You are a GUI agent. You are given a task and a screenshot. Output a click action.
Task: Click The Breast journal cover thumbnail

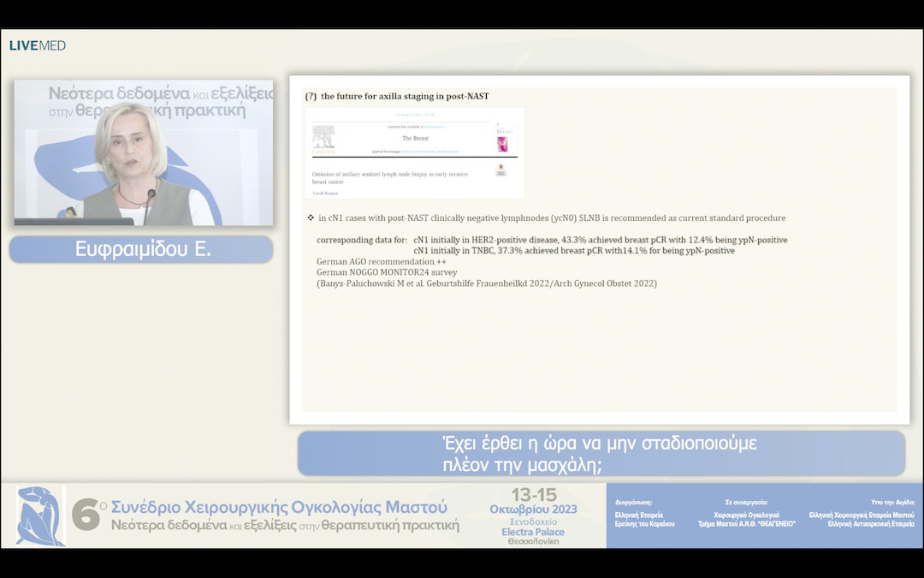[502, 140]
